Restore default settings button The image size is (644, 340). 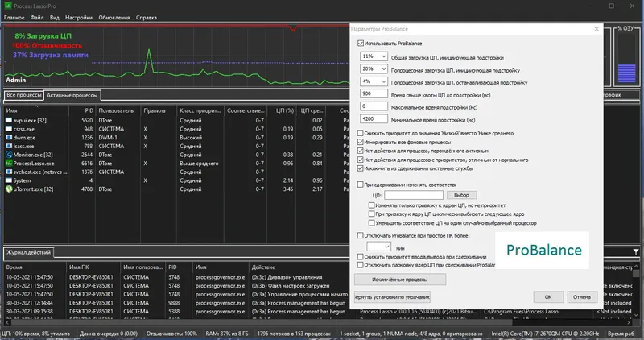click(392, 296)
